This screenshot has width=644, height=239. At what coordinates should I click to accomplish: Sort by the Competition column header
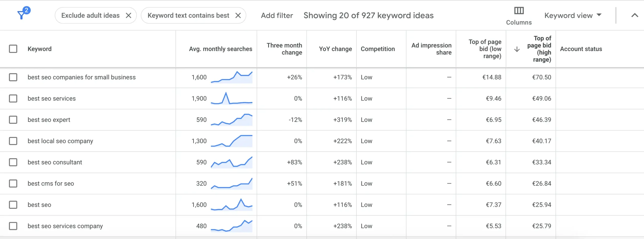point(378,49)
